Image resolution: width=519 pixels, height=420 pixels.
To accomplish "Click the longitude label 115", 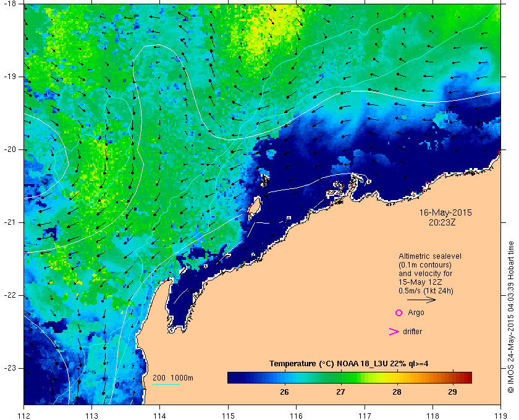I will click(228, 415).
